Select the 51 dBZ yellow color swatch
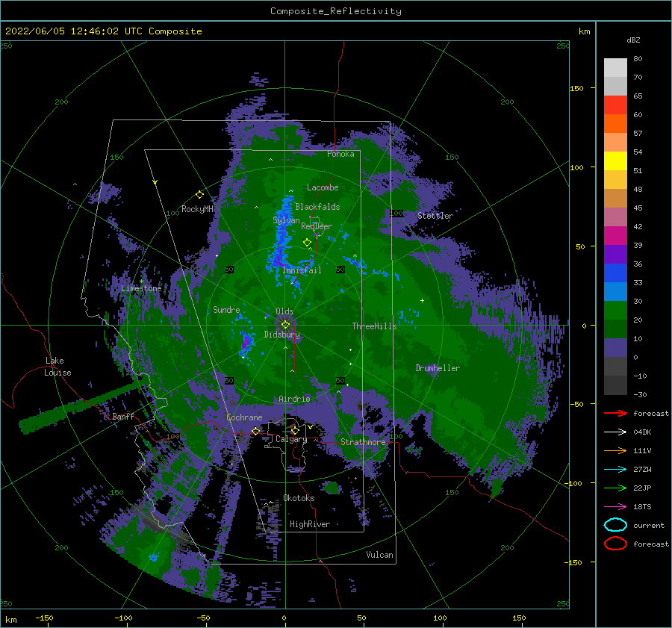 615,161
